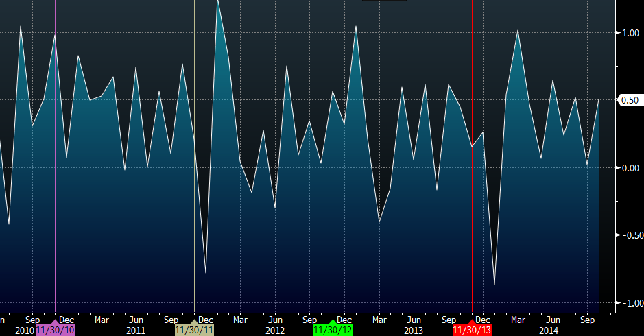Select the purple 11/30/10 date label
644x336 pixels.
pos(55,330)
